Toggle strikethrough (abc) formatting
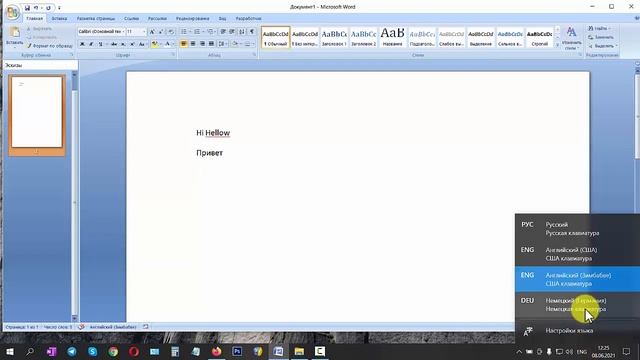This screenshot has height=360, width=640. 114,44
